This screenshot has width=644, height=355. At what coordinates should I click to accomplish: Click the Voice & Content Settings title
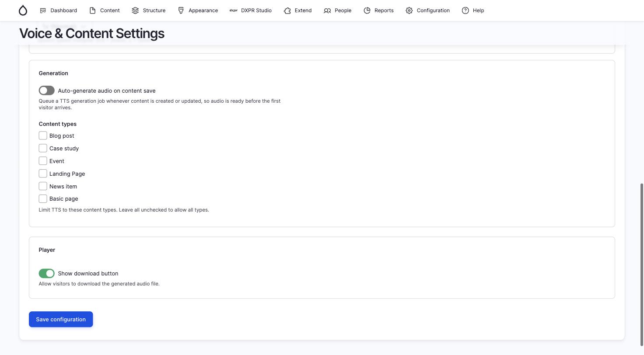point(92,33)
